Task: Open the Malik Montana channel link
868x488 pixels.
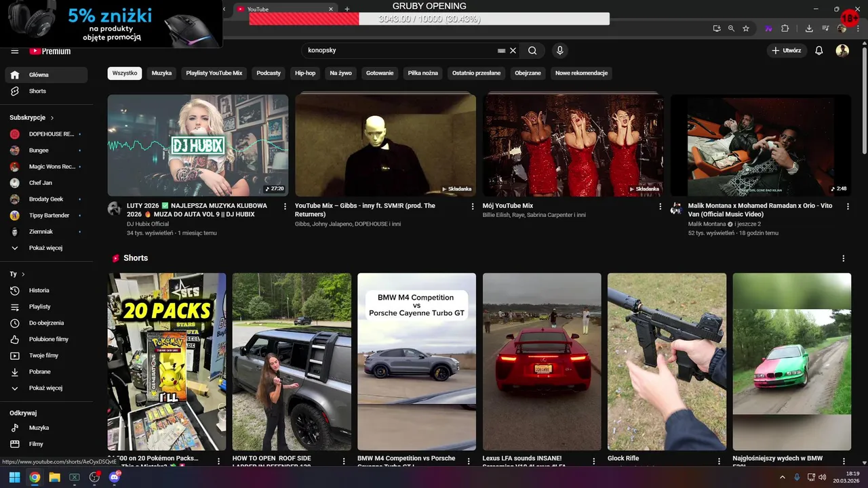Action: coord(707,224)
